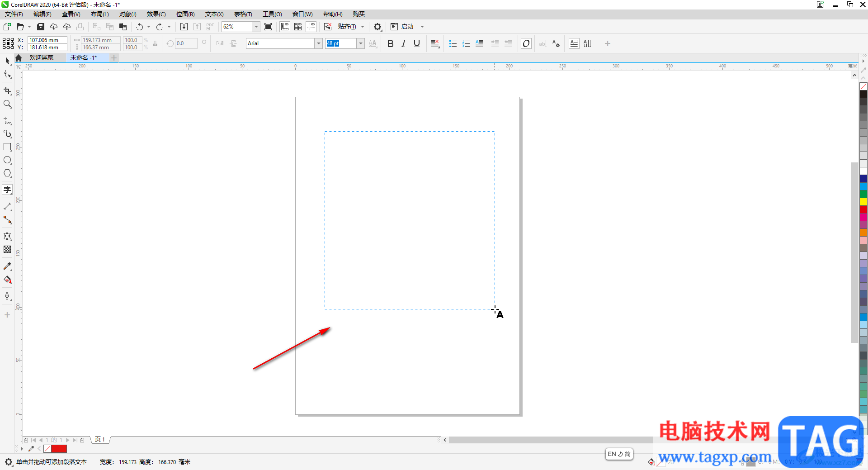Toggle show grid button
The height and width of the screenshot is (470, 868).
click(x=298, y=27)
